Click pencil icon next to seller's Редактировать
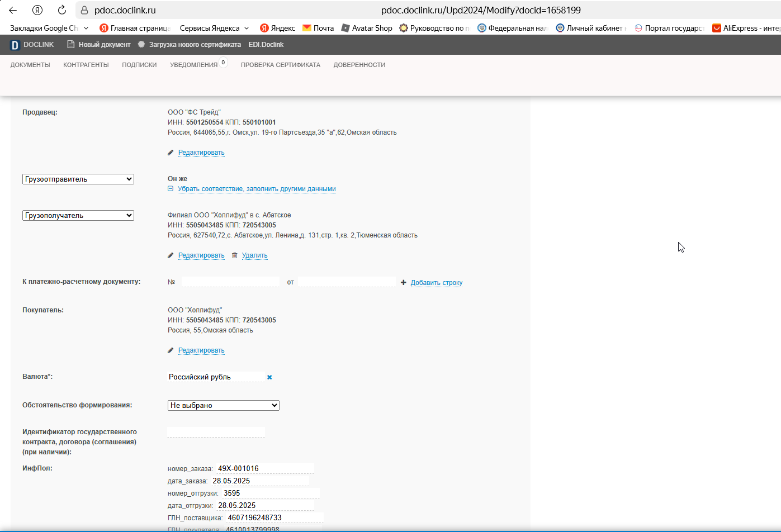The width and height of the screenshot is (781, 532). (171, 153)
